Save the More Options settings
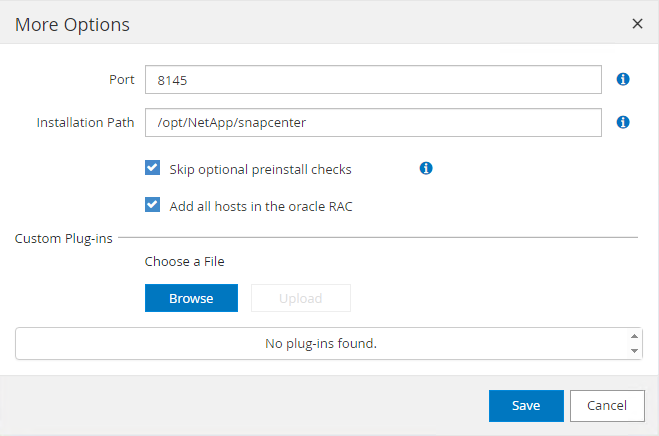Image resolution: width=659 pixels, height=436 pixels. tap(526, 405)
